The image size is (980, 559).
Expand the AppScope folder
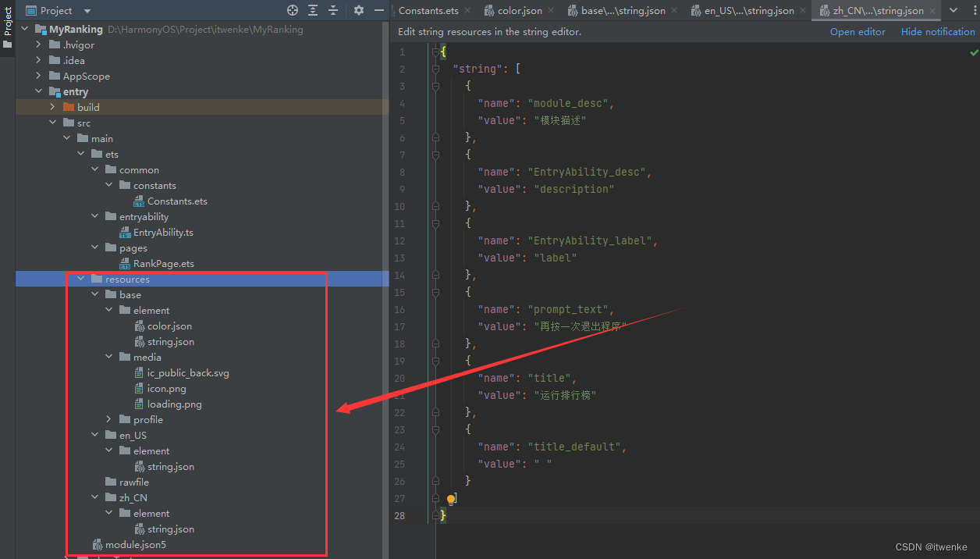[x=39, y=77]
